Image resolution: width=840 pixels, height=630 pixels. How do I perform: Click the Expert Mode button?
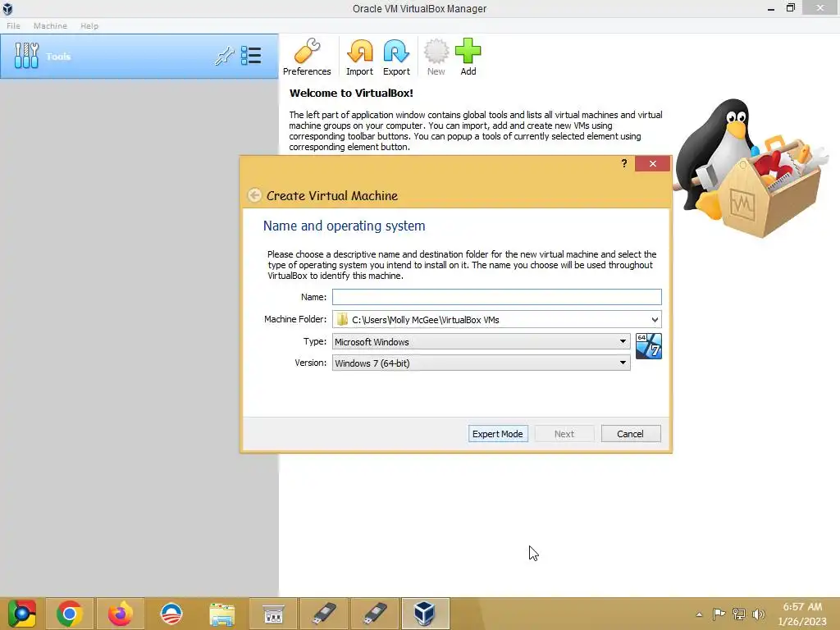coord(498,433)
